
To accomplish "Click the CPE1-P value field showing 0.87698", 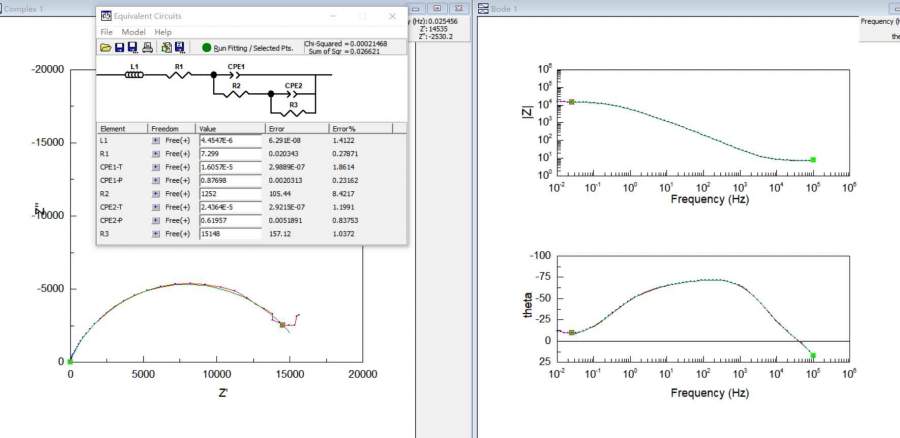I will coord(230,181).
